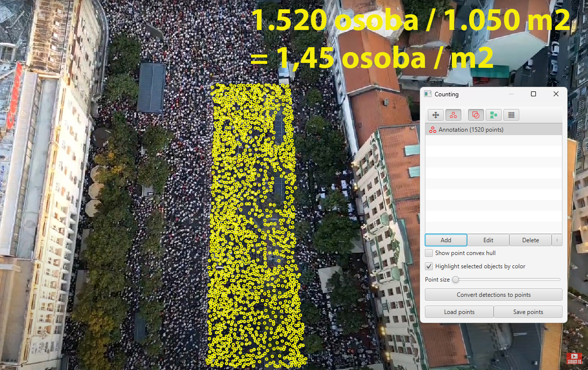Uncheck Highlight selected objects by color
588x370 pixels.
[429, 266]
